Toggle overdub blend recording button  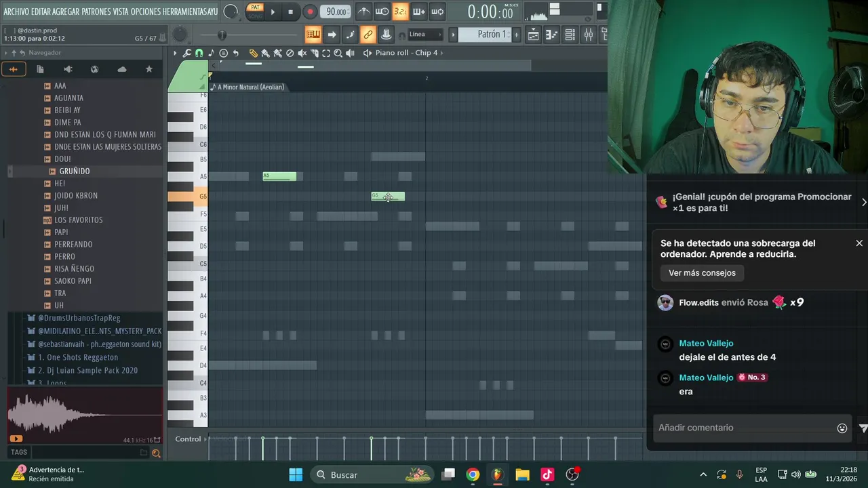419,12
